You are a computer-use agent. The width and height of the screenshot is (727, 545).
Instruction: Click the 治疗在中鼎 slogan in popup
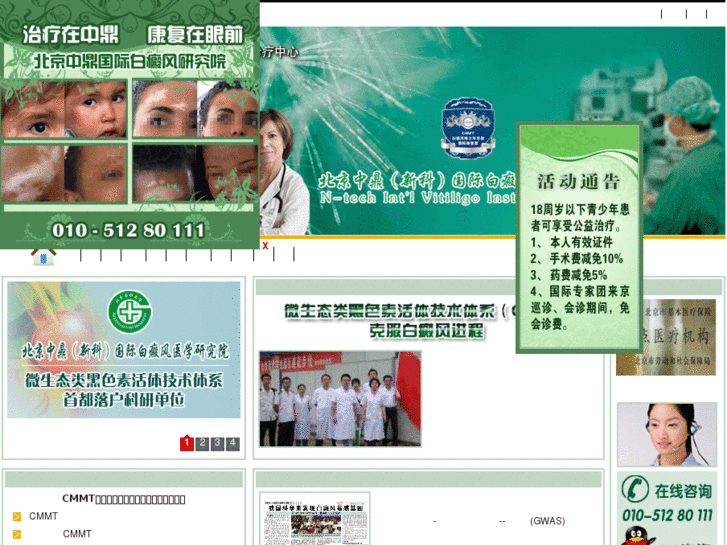(70, 35)
